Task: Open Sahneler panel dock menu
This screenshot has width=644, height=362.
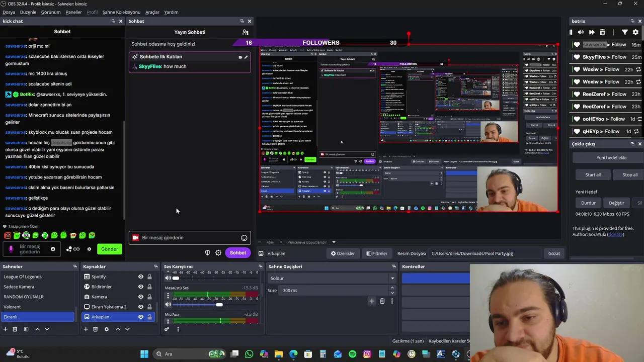Action: 75,266
